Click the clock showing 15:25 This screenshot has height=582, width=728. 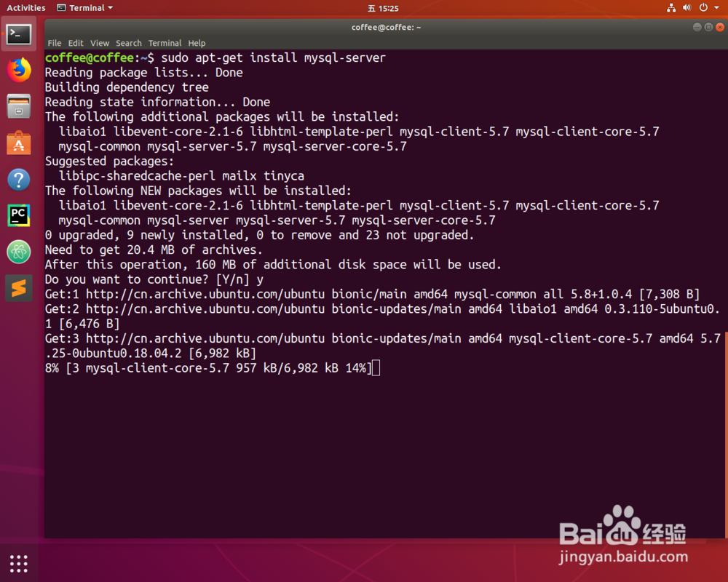pyautogui.click(x=363, y=8)
